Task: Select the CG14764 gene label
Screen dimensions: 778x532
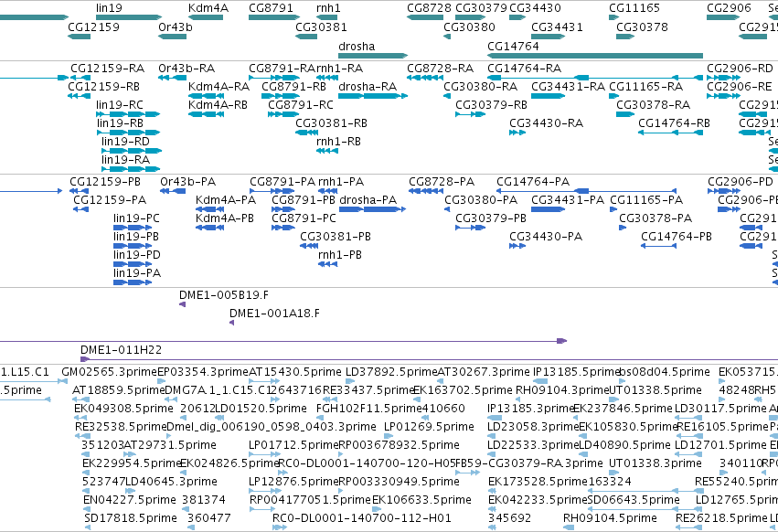Action: [x=513, y=46]
